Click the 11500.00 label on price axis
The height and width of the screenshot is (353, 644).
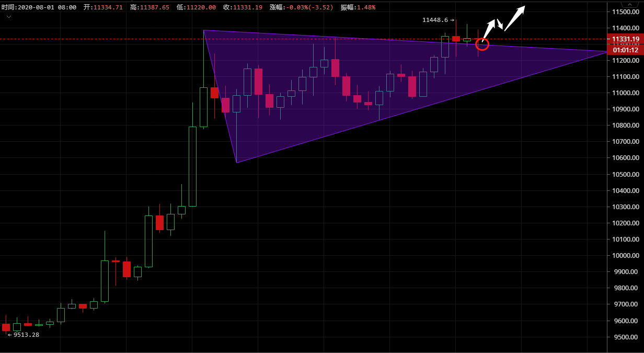point(626,12)
